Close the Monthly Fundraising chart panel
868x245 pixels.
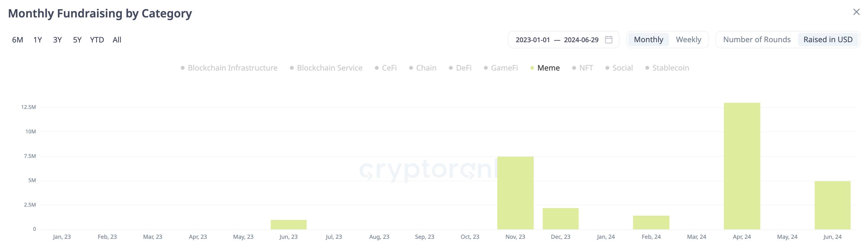[x=856, y=12]
